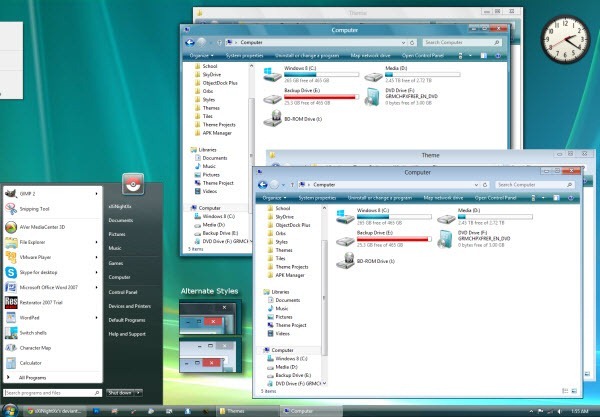The image size is (600, 417).
Task: Click the Up arrow in the front Computer window
Action: coord(292,185)
